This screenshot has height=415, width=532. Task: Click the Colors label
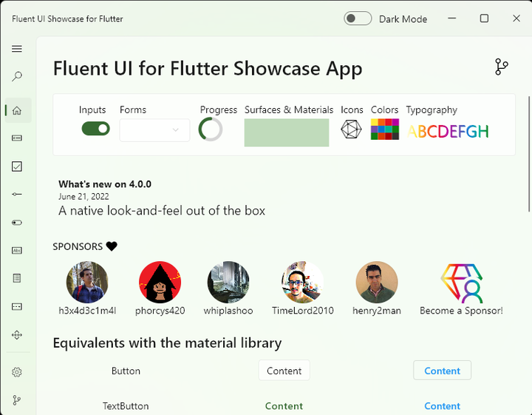[384, 109]
